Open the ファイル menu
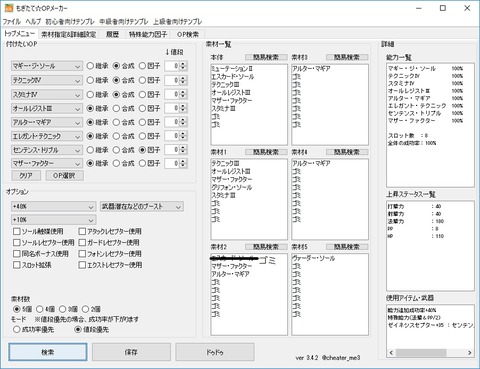Viewport: 480px width, 369px height. (x=12, y=22)
